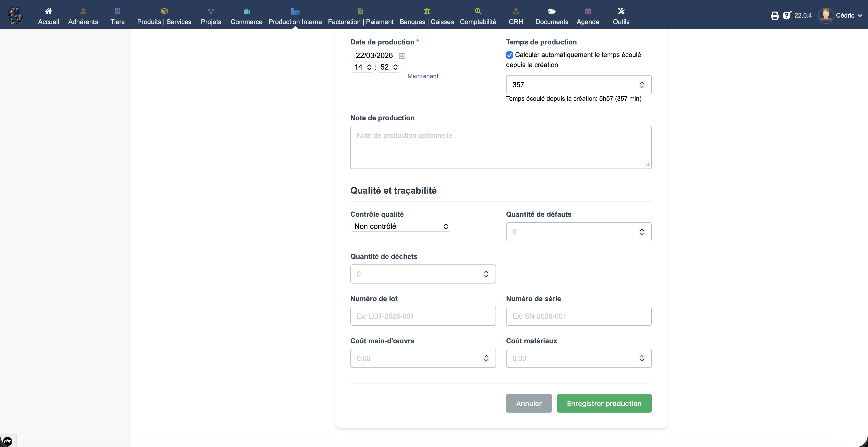Click the Maintenant link
The height and width of the screenshot is (447, 868).
pos(423,76)
